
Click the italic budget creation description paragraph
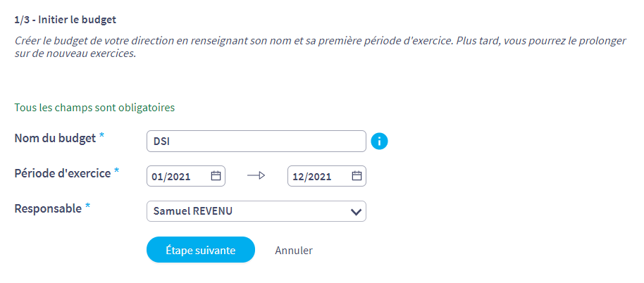coord(321,48)
